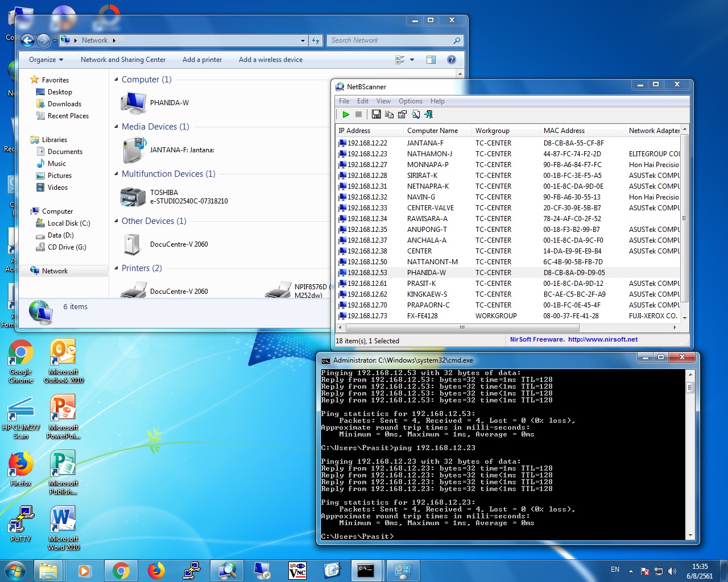Click the Save floppy disk icon in NetBScanner

coord(376,114)
